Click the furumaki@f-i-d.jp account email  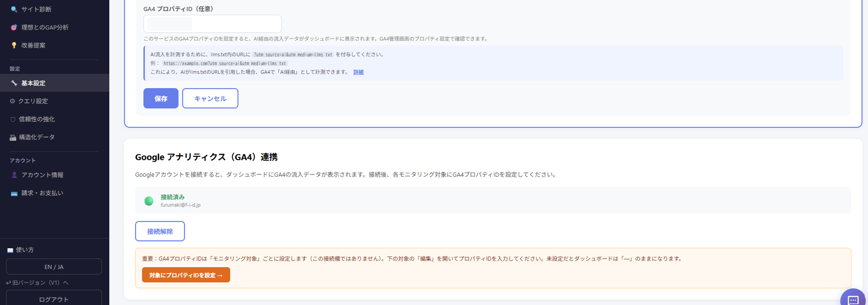click(181, 205)
